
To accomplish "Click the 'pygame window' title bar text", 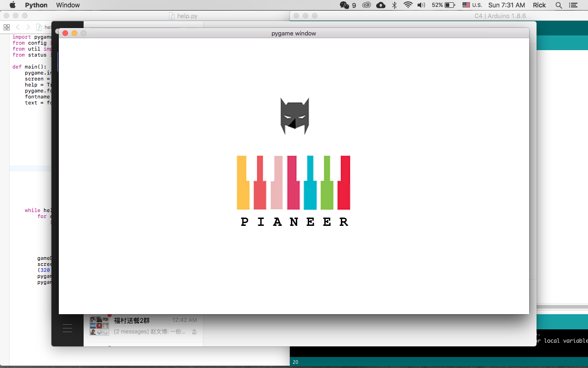I will coord(294,33).
